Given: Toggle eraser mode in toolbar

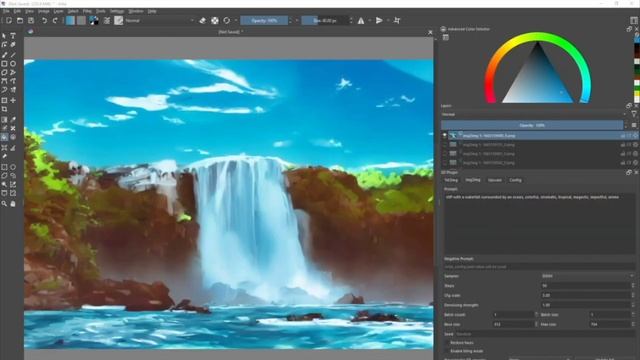Looking at the screenshot, I should pos(202,20).
